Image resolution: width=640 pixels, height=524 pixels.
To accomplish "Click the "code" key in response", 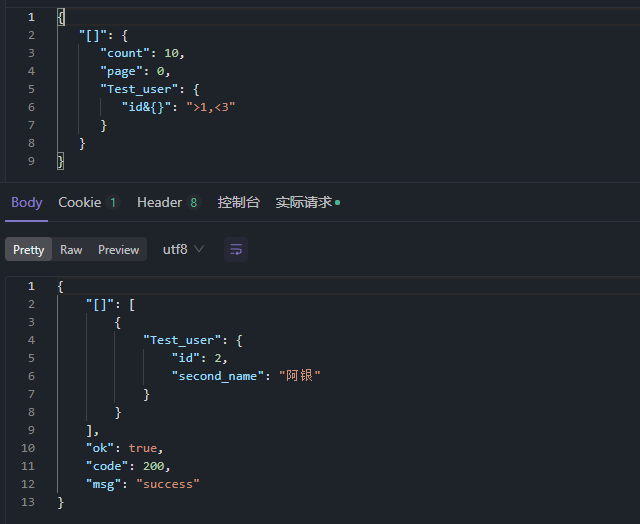I will click(107, 466).
